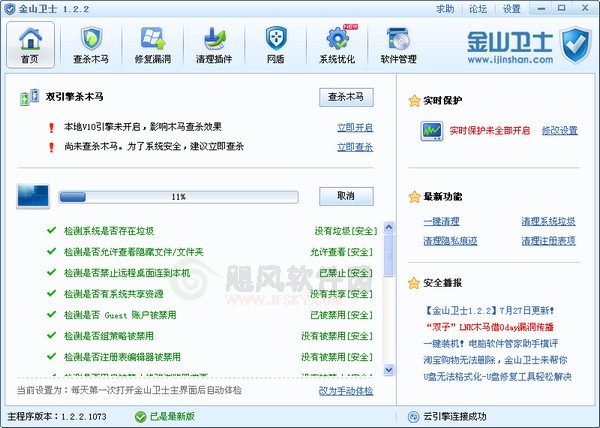Click the title bar app shield icon
The width and height of the screenshot is (600, 428).
pos(9,9)
